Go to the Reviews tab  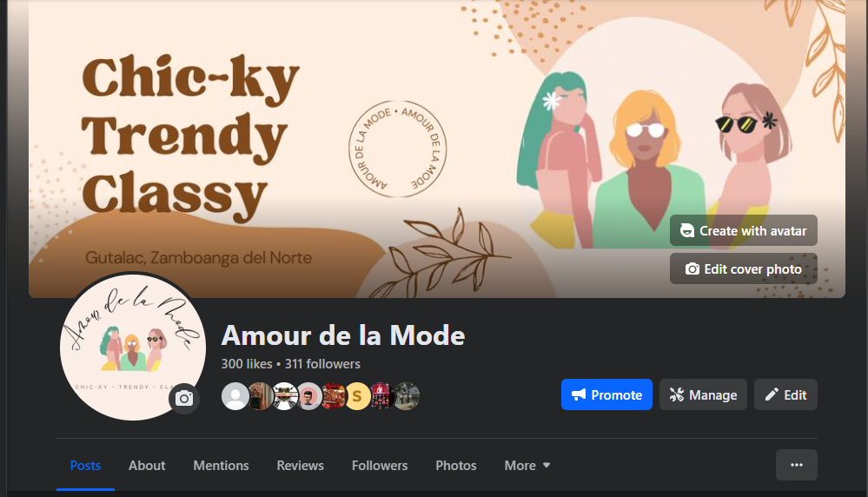[300, 466]
